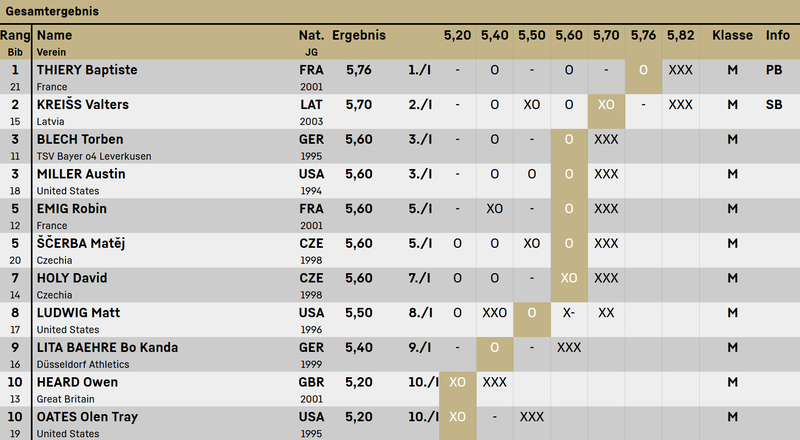This screenshot has height=440, width=800.
Task: Open BLECH Torben's athlete entry
Action: click(80, 139)
